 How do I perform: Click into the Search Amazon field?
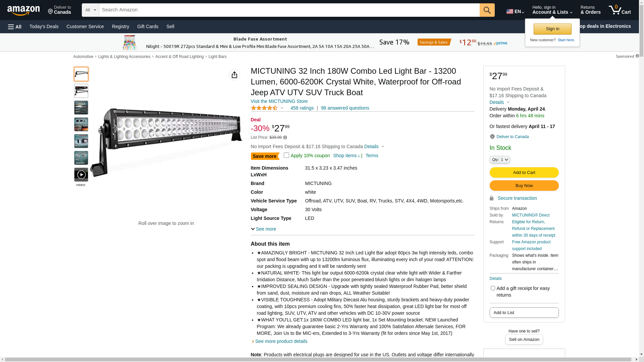(289, 10)
